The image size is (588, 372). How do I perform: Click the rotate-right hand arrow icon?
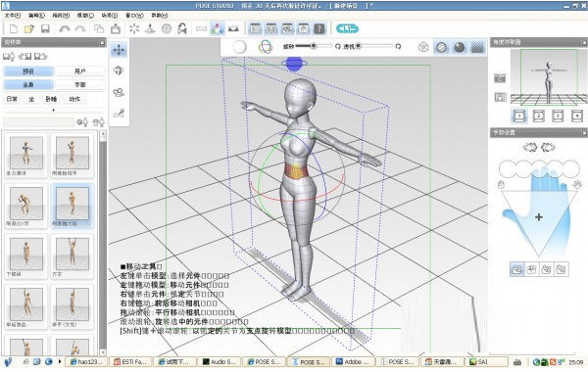coord(548,147)
